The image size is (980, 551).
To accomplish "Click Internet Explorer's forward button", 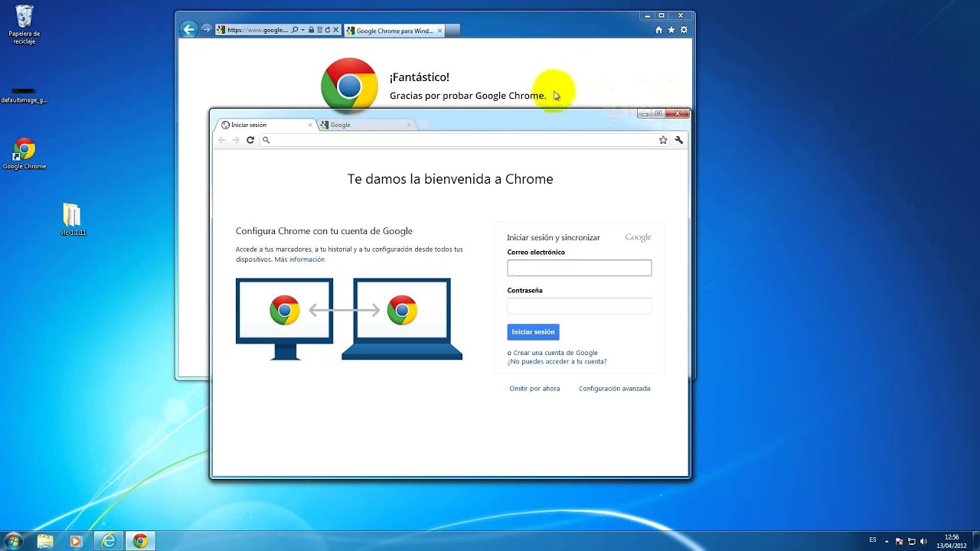I will (206, 30).
